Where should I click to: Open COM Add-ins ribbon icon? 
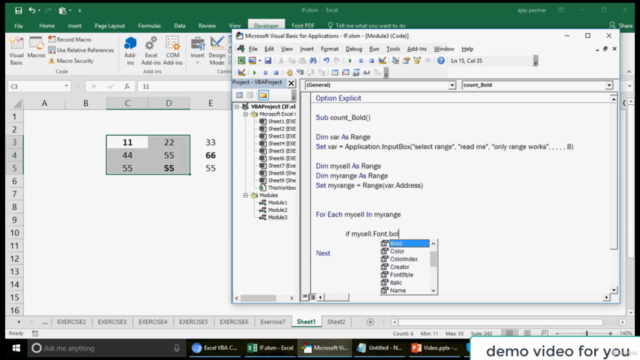point(173,51)
